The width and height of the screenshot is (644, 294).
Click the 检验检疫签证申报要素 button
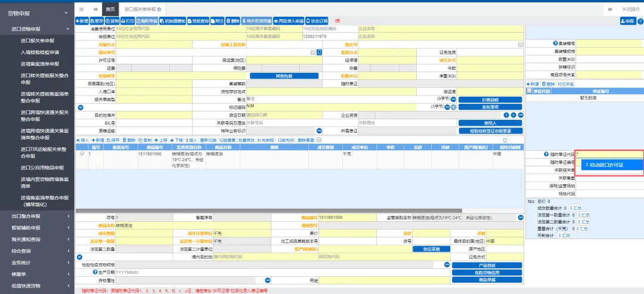[x=490, y=130]
